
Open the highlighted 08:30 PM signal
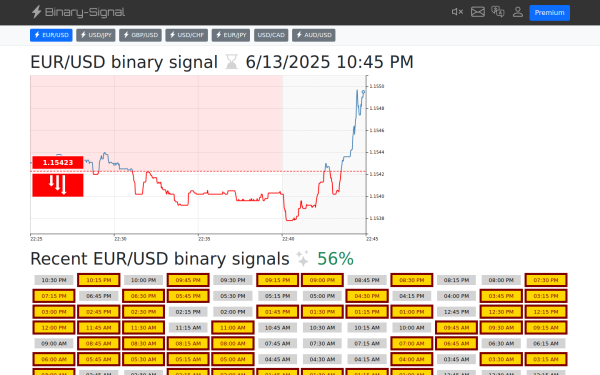click(x=412, y=280)
